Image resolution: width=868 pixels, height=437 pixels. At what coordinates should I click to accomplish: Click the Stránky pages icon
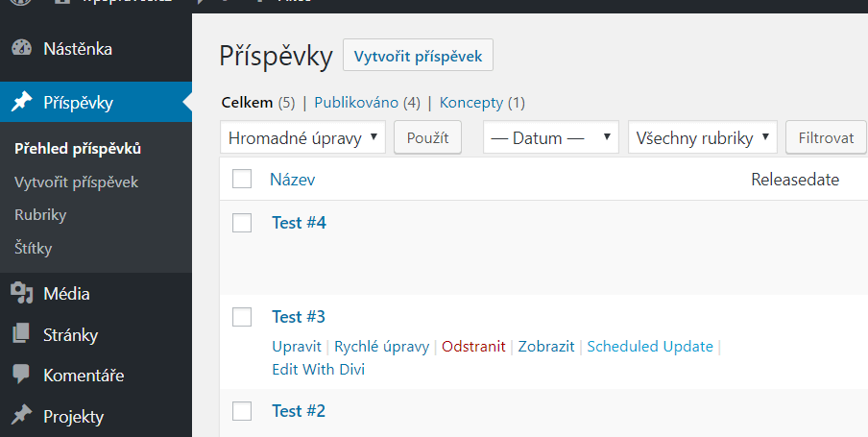21,334
